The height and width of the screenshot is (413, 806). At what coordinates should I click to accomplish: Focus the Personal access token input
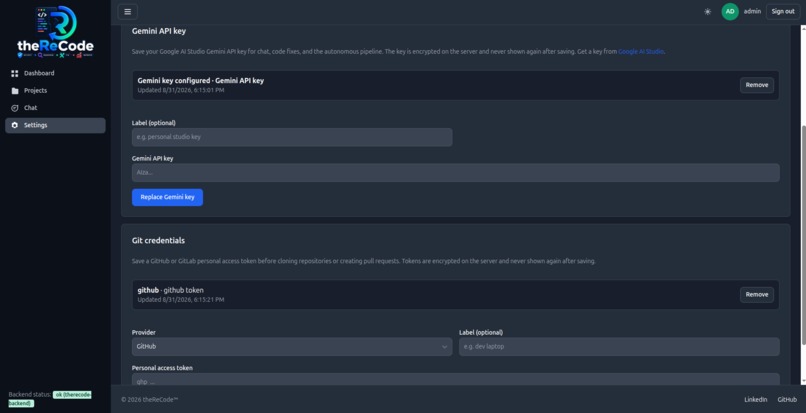coord(455,379)
